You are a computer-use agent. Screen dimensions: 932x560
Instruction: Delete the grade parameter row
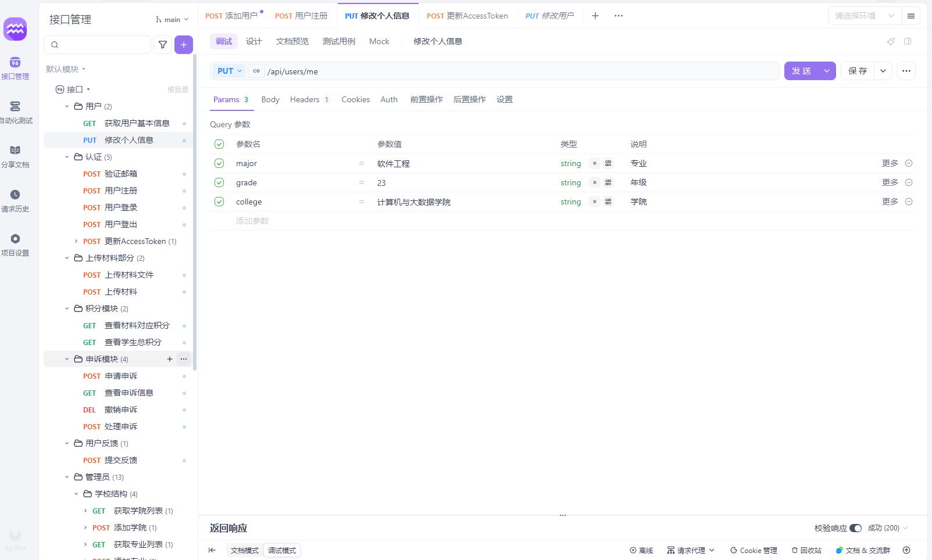coord(909,182)
